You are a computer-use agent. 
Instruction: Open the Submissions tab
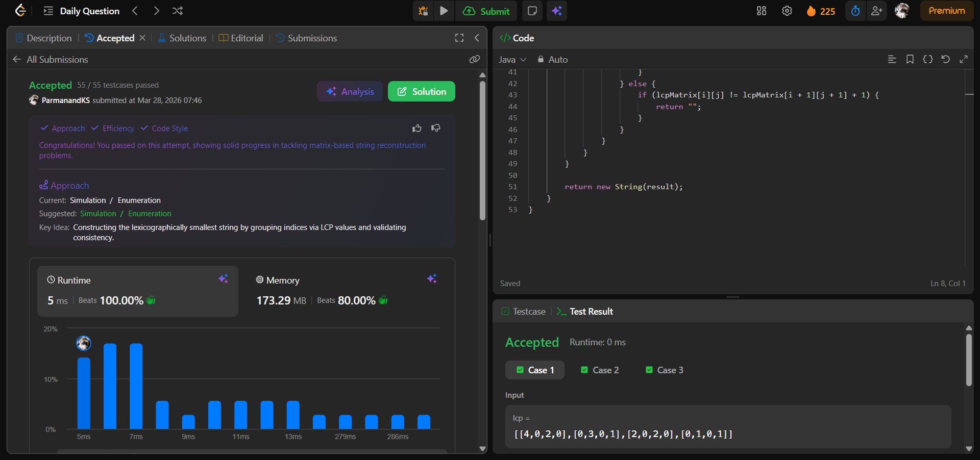pyautogui.click(x=306, y=38)
